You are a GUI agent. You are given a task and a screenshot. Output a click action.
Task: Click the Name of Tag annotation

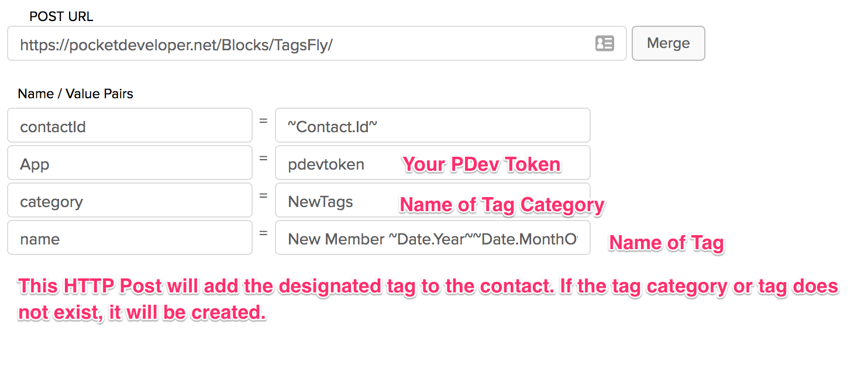coord(667,243)
